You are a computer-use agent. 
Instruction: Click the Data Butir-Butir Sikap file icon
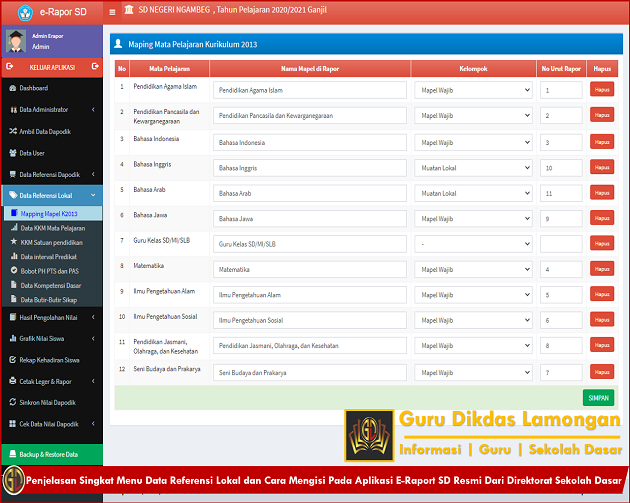[14, 299]
